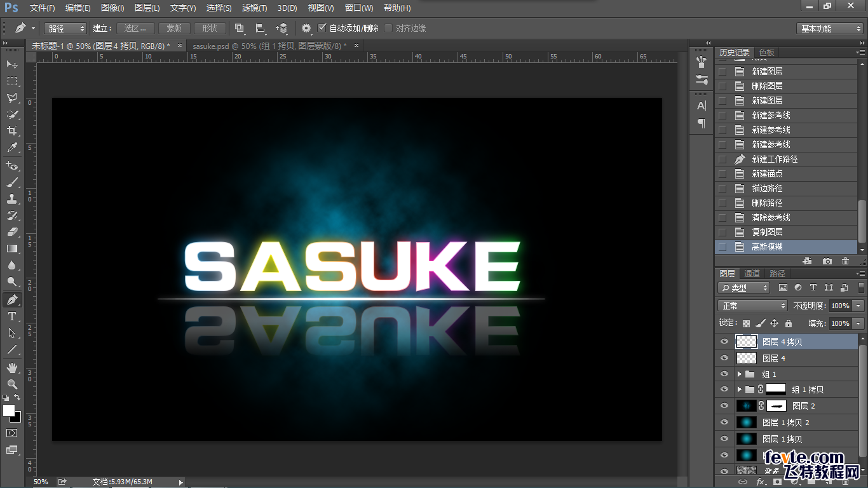
Task: Select the Rectangular Marquee tool
Action: [x=12, y=81]
